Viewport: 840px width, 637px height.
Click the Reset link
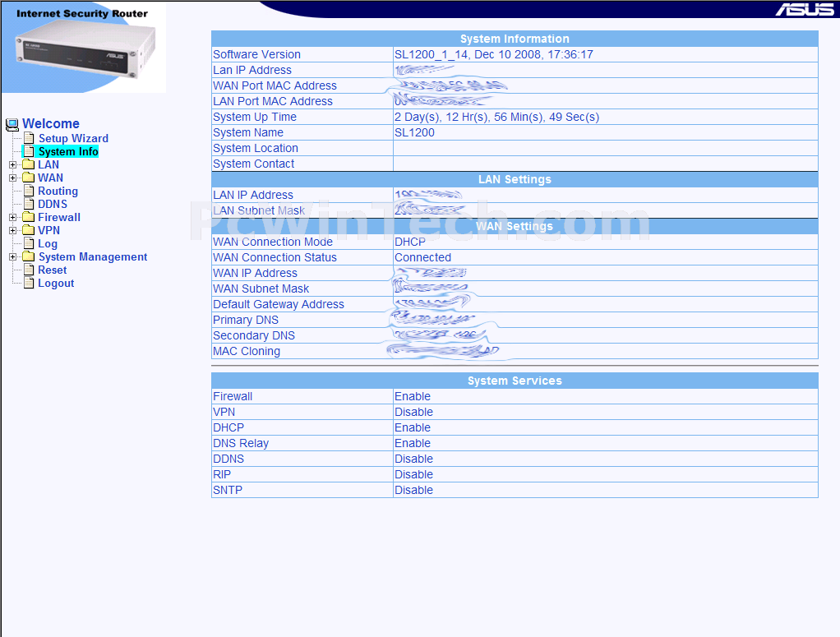click(53, 270)
